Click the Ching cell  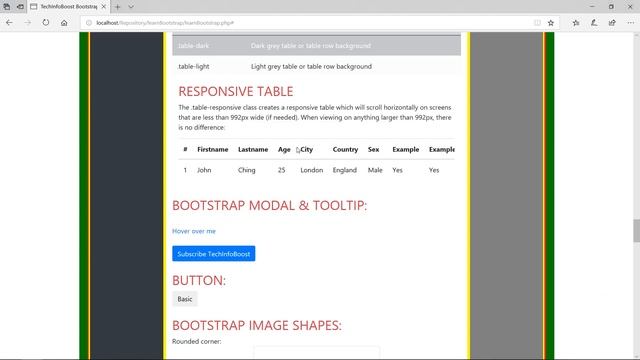(247, 170)
